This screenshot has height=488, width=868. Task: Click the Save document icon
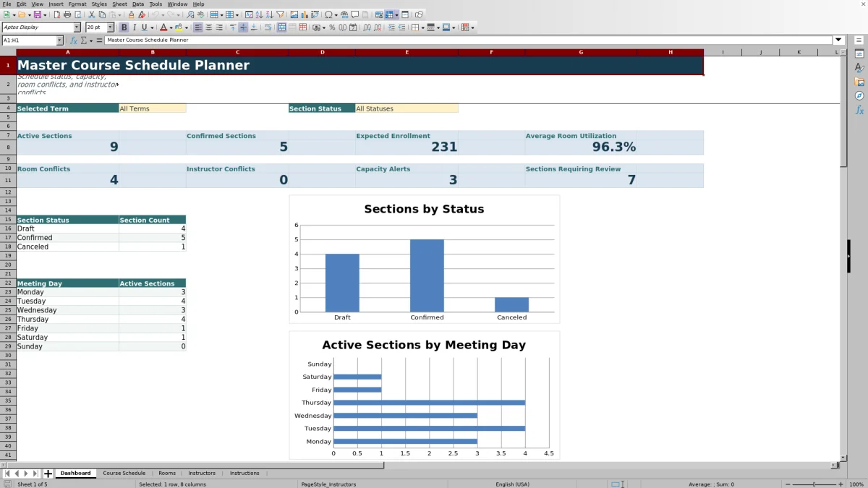(x=36, y=14)
